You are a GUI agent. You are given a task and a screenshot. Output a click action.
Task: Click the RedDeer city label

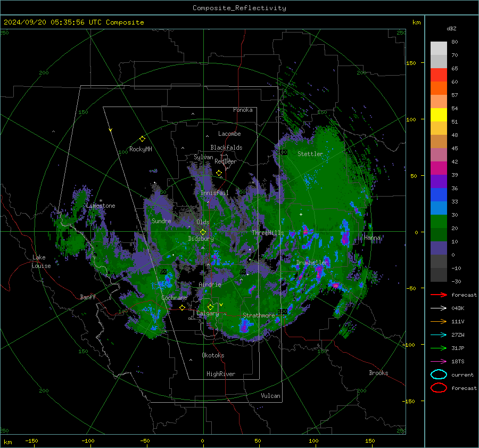click(226, 161)
